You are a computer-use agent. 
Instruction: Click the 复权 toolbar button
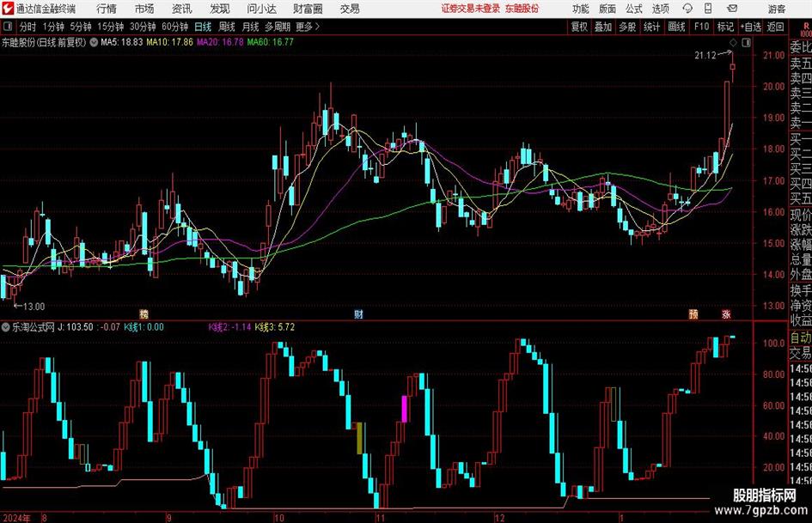tap(579, 27)
